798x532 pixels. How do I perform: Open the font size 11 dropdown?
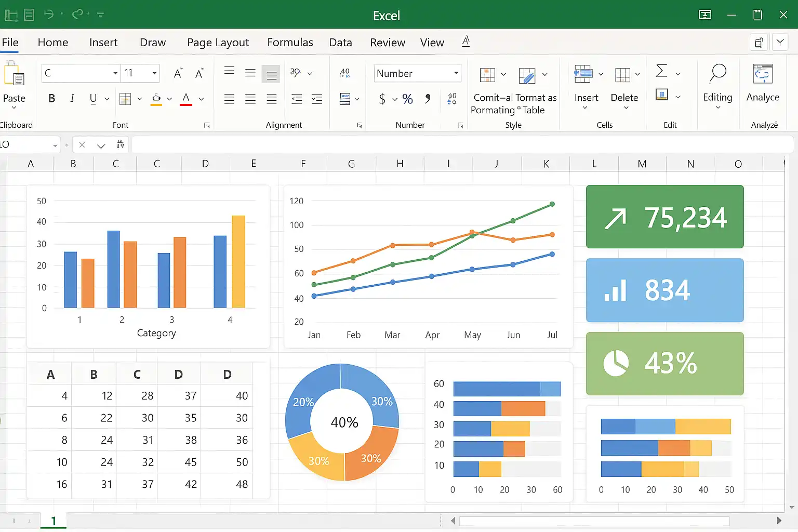[x=154, y=73]
